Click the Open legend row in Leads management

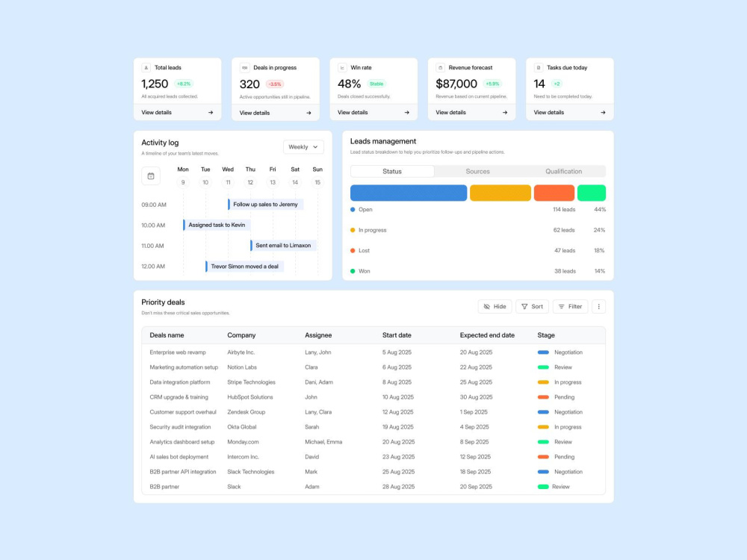[478, 210]
